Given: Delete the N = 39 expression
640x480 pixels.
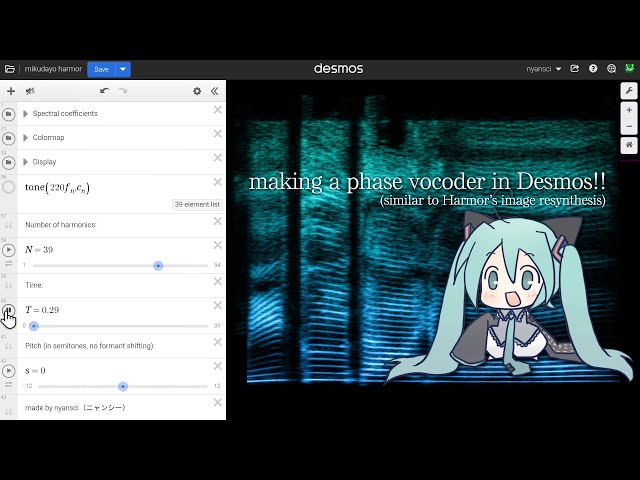Looking at the screenshot, I should pyautogui.click(x=218, y=245).
